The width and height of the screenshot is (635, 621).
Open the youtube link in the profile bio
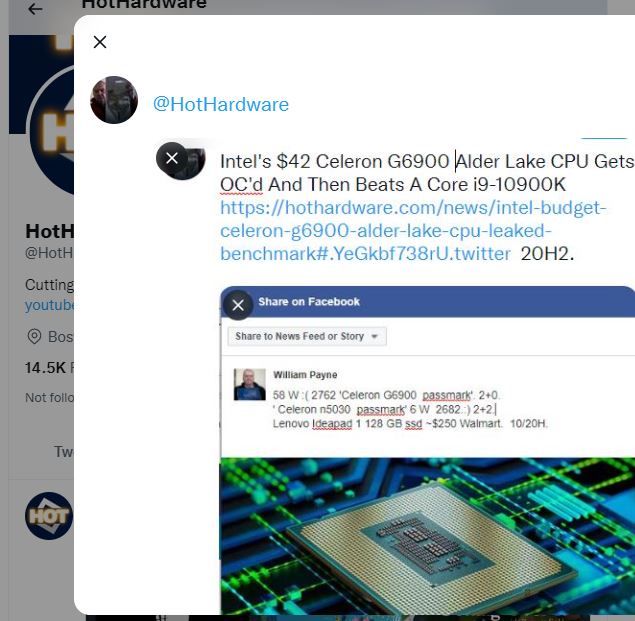49,305
